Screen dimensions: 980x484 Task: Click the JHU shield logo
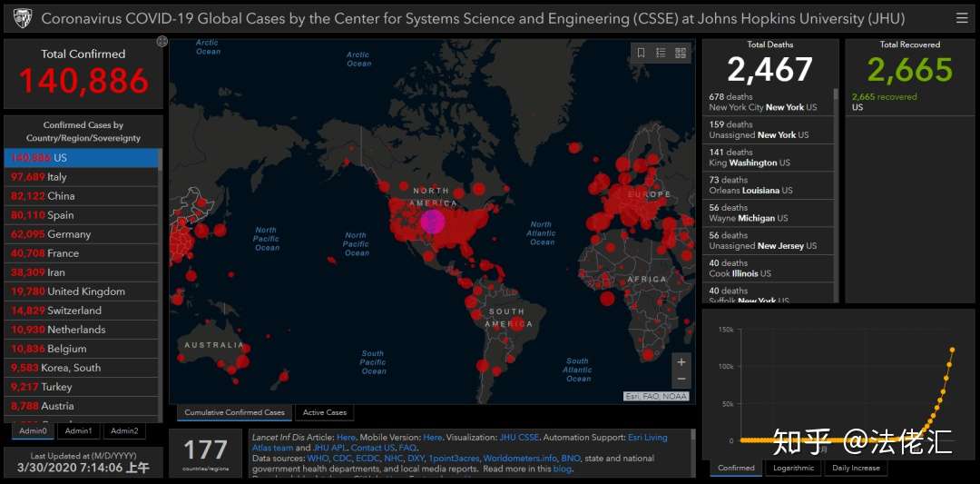coord(22,18)
